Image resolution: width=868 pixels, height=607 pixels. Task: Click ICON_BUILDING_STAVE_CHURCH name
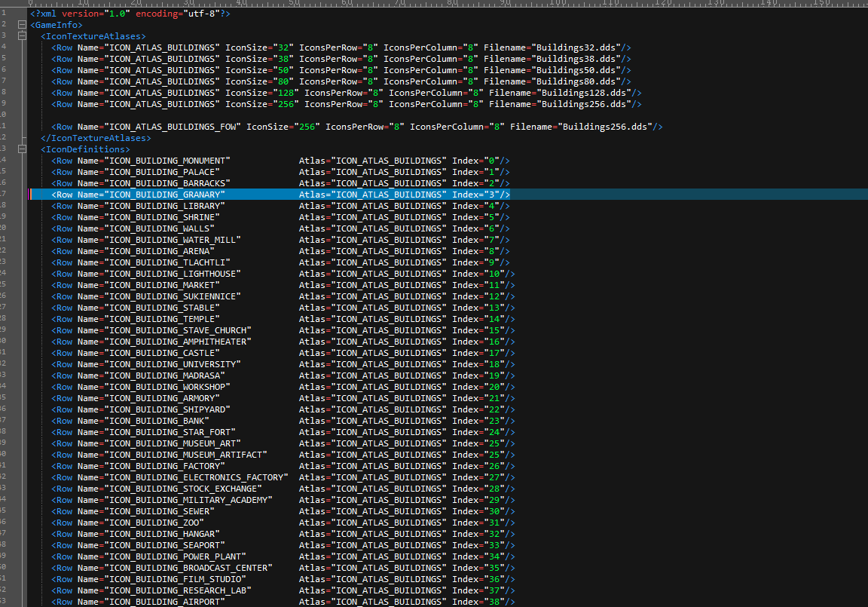pos(179,330)
